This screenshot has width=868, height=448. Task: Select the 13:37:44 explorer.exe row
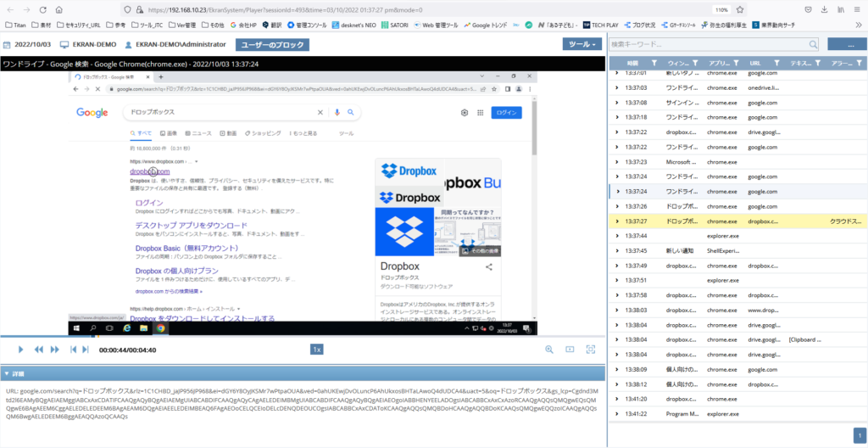click(x=738, y=236)
